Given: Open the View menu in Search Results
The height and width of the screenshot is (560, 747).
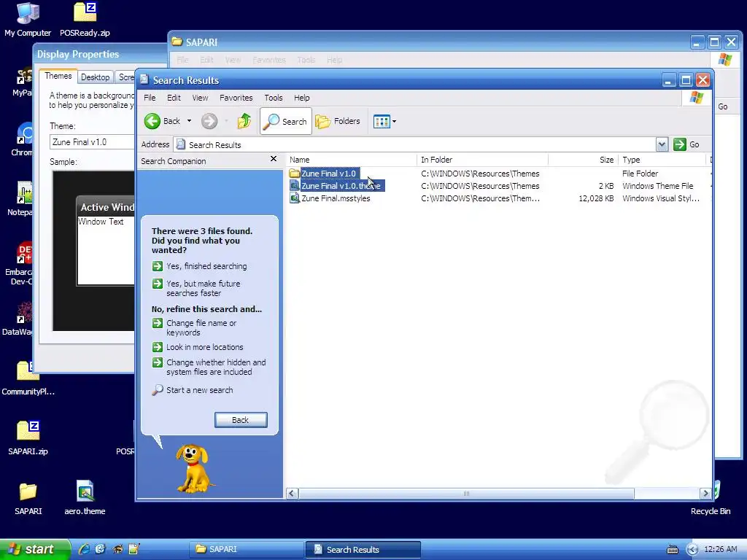Looking at the screenshot, I should click(200, 98).
